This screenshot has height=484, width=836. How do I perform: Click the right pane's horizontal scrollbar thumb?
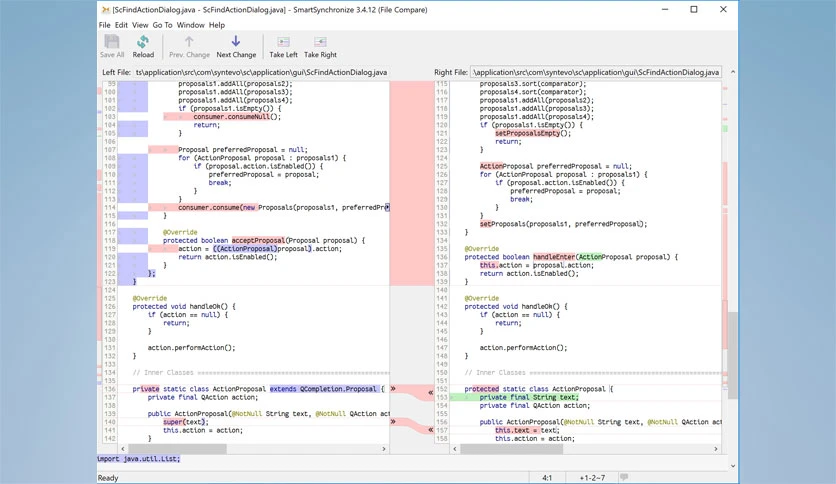click(512, 449)
